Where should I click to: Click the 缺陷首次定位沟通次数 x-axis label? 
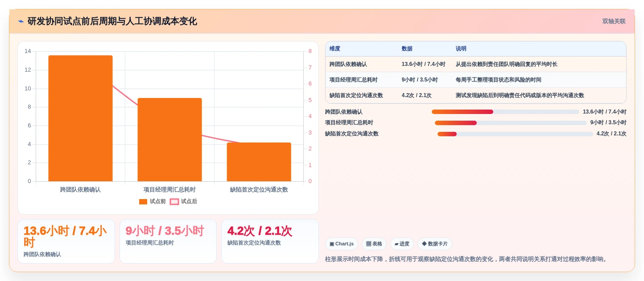259,190
